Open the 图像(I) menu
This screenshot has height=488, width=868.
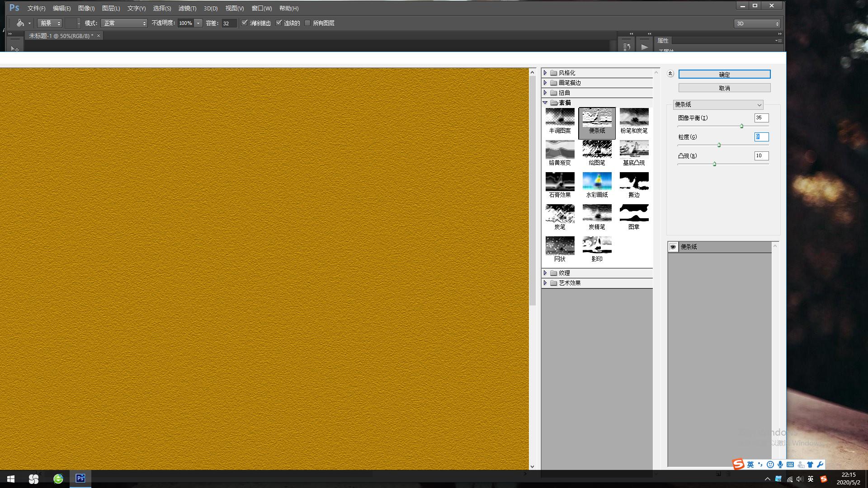(x=86, y=8)
